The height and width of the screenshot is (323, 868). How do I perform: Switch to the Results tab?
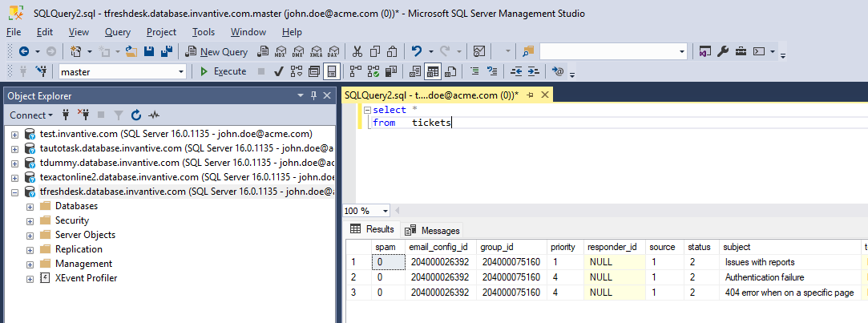[373, 229]
